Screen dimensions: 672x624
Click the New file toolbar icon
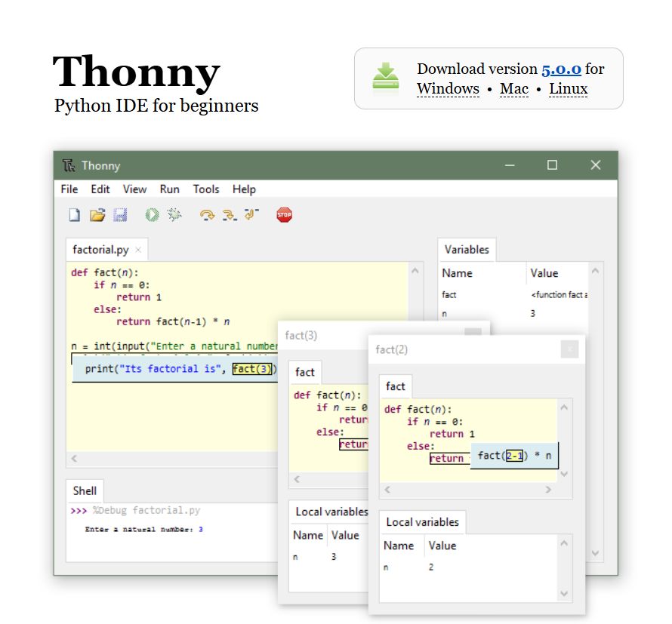click(75, 214)
